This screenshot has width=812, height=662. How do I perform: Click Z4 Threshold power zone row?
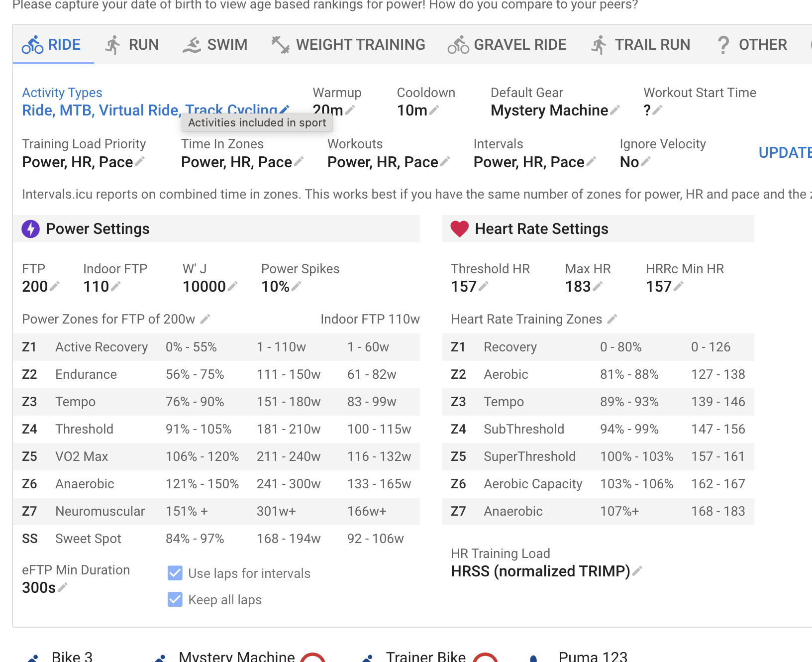[x=216, y=429]
